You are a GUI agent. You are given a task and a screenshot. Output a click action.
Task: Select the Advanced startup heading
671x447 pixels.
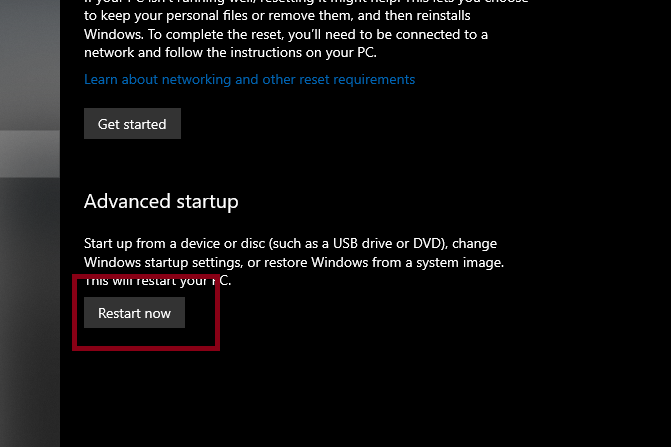tap(161, 201)
